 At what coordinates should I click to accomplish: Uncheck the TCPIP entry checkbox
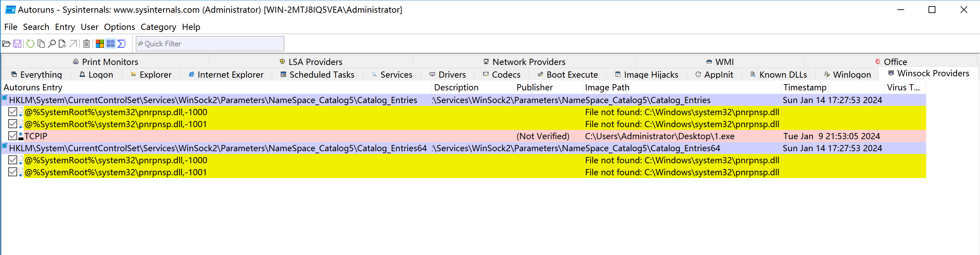coord(13,136)
